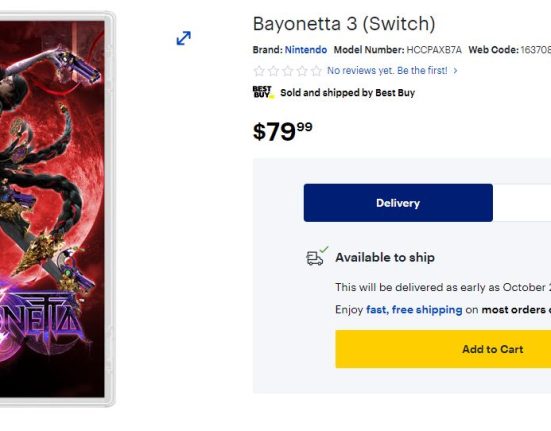Follow the 'fast, free shipping' link
Screen dimensions: 551x431
tap(414, 309)
